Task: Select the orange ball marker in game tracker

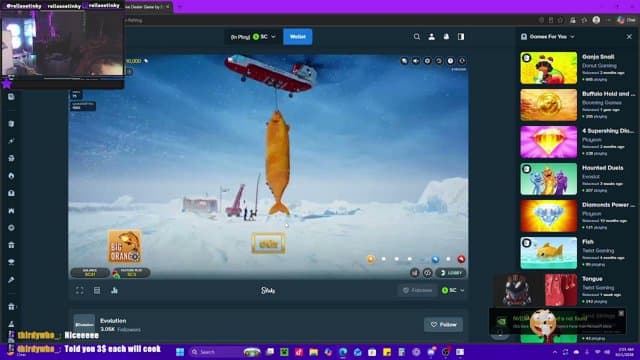Action: [371, 259]
